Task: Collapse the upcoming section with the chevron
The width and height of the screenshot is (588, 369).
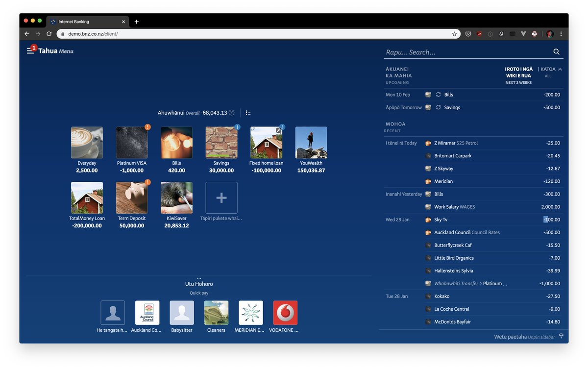Action: click(x=560, y=69)
